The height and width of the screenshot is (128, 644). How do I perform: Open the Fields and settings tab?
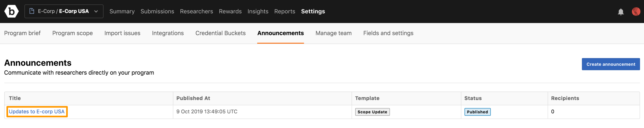388,33
